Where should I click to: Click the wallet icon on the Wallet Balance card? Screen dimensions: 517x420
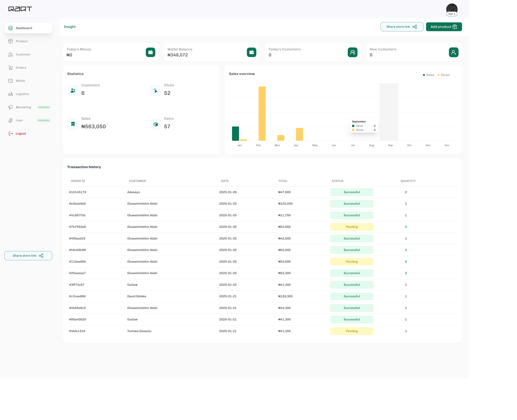pos(252,52)
